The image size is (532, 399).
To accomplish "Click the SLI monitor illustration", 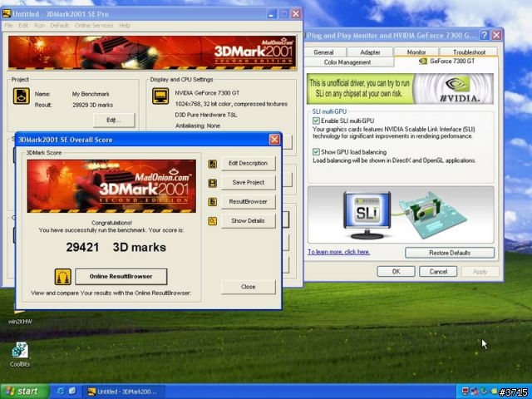I will coord(367,214).
